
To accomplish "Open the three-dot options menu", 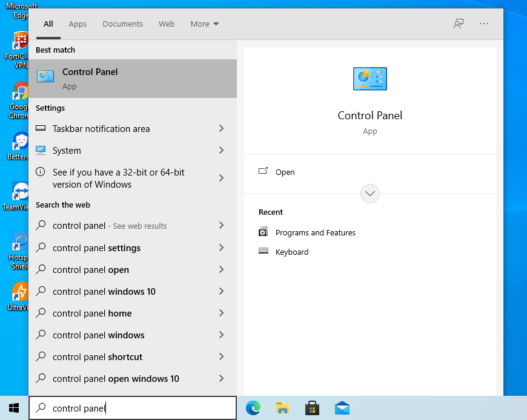I will pos(484,24).
